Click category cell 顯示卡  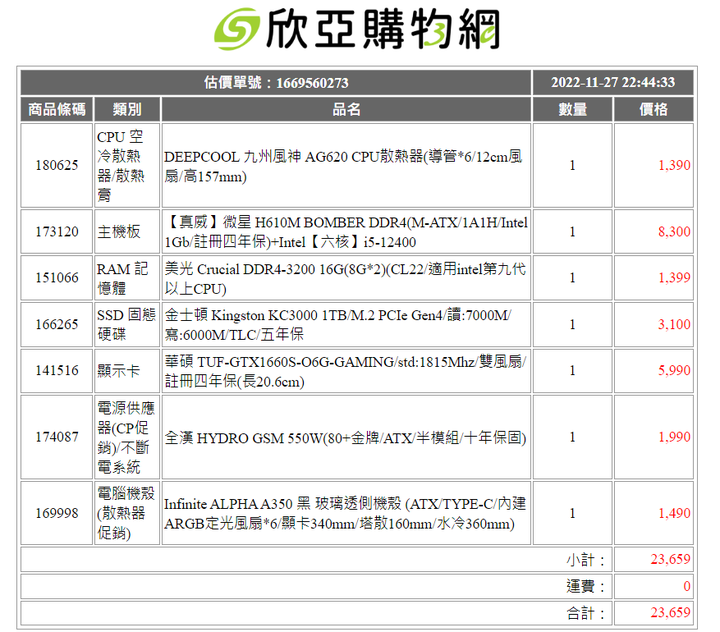coord(127,371)
